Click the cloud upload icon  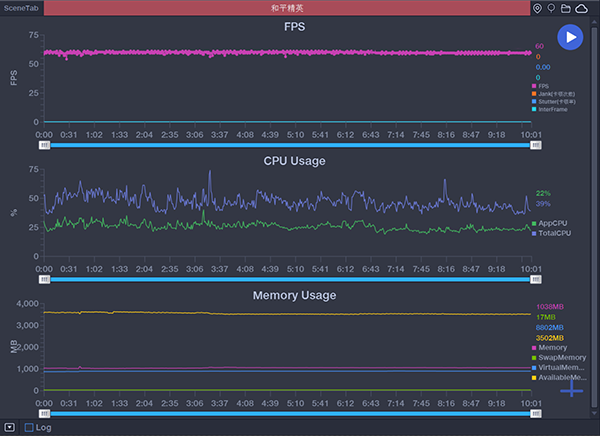coord(583,8)
